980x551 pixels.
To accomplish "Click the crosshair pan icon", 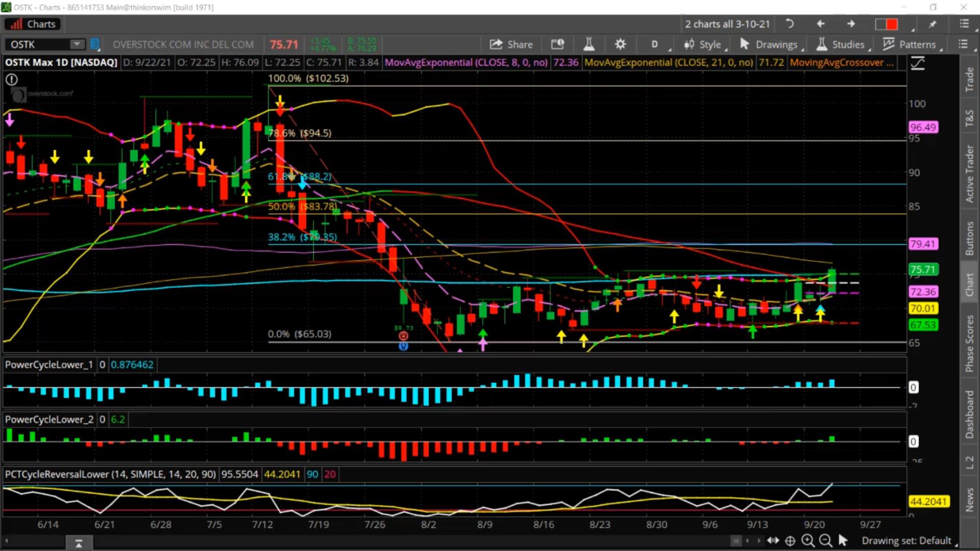I will [790, 540].
